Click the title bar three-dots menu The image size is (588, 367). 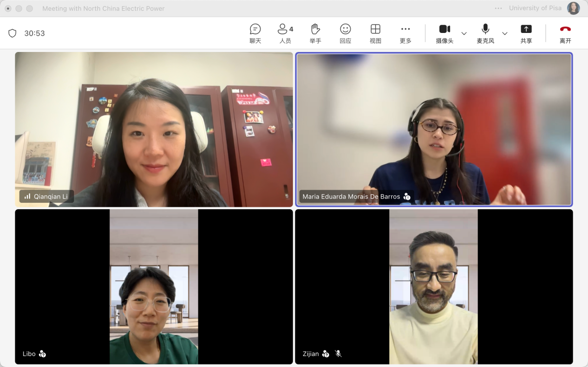[x=498, y=8]
